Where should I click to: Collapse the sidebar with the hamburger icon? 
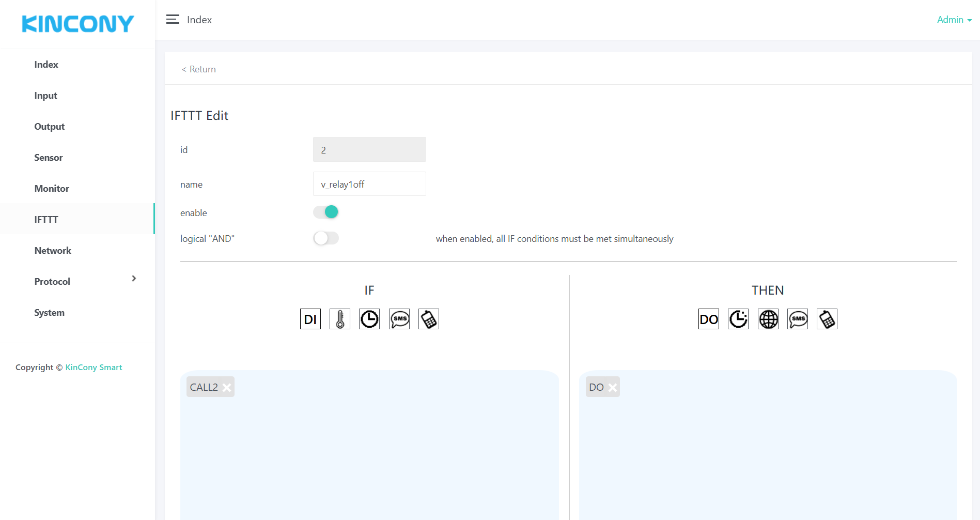click(173, 20)
